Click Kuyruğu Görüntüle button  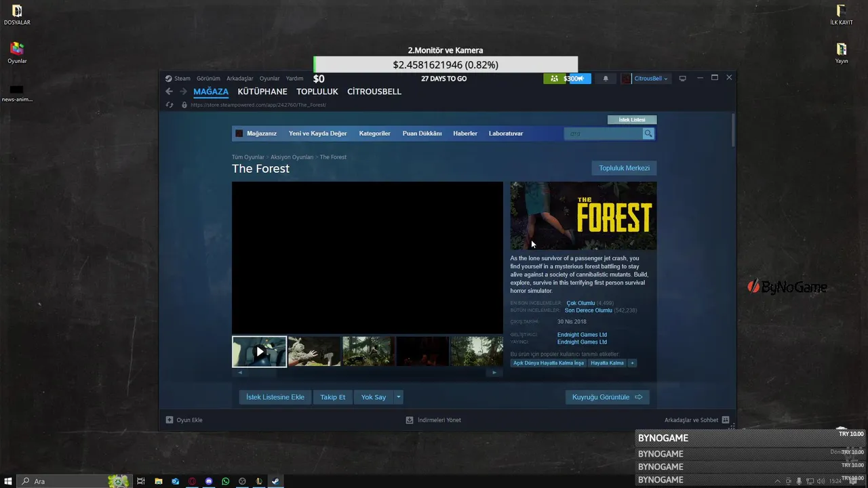tap(607, 397)
